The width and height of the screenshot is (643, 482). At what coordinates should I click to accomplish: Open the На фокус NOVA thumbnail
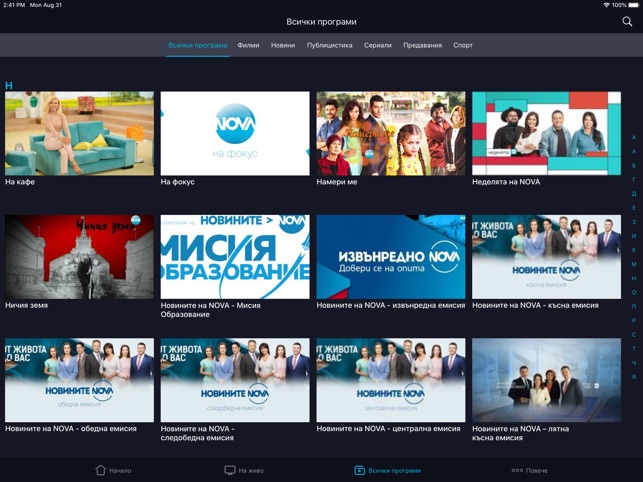(235, 133)
